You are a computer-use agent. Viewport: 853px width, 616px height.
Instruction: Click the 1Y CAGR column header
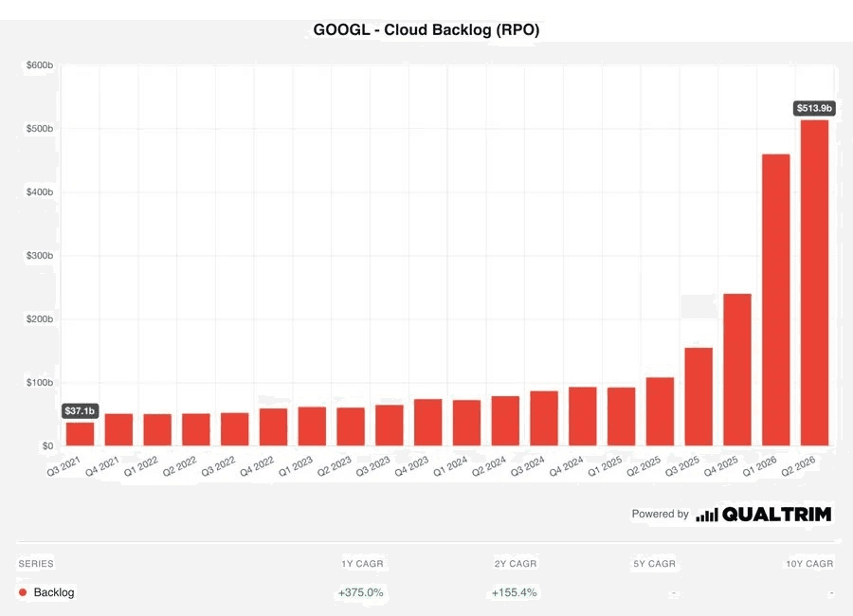pyautogui.click(x=362, y=564)
